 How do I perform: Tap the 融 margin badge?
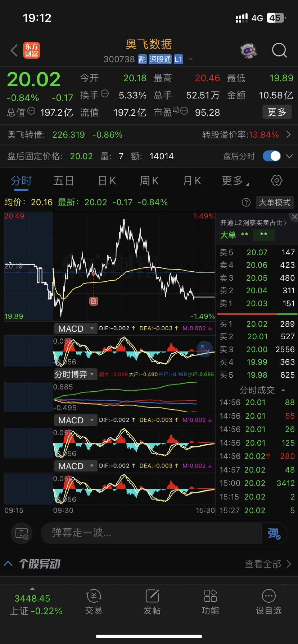pos(143,59)
